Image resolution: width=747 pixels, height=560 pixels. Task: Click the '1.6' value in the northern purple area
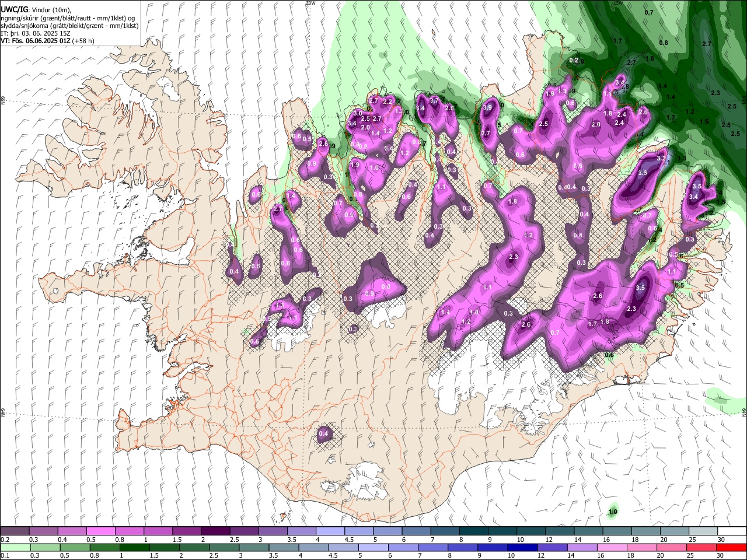pos(374,167)
